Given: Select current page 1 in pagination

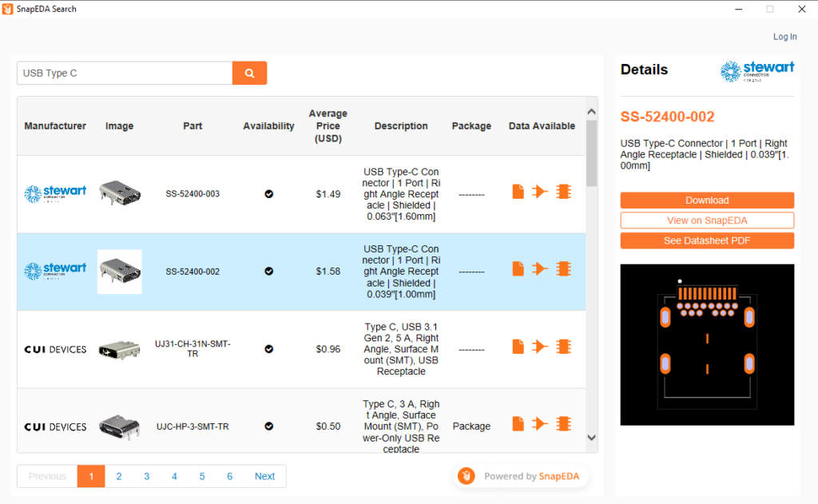Looking at the screenshot, I should coord(91,476).
